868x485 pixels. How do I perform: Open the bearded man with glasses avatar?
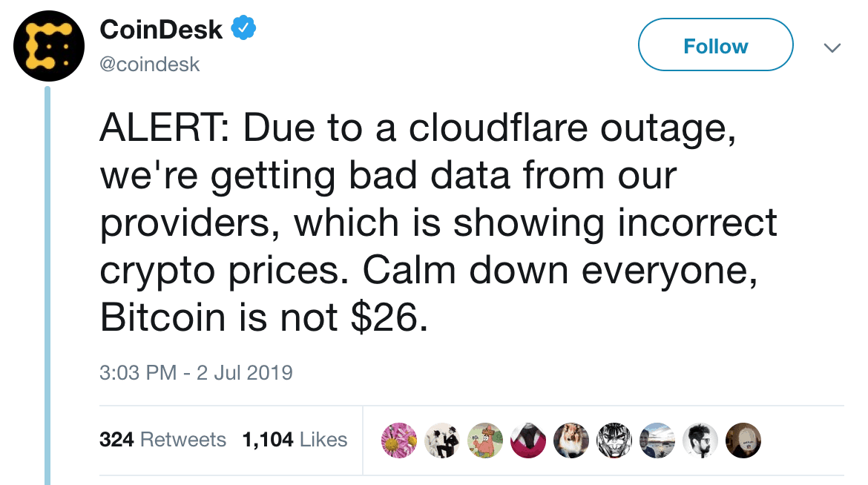(x=700, y=441)
